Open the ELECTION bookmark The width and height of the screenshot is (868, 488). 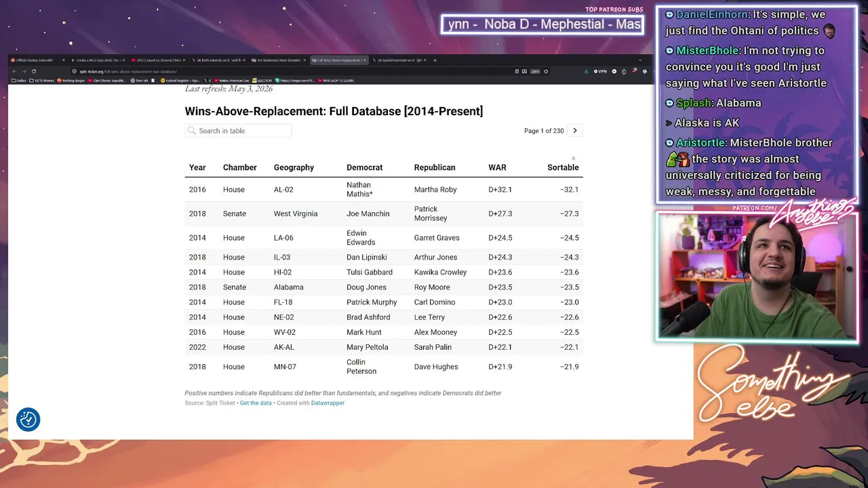(262, 80)
